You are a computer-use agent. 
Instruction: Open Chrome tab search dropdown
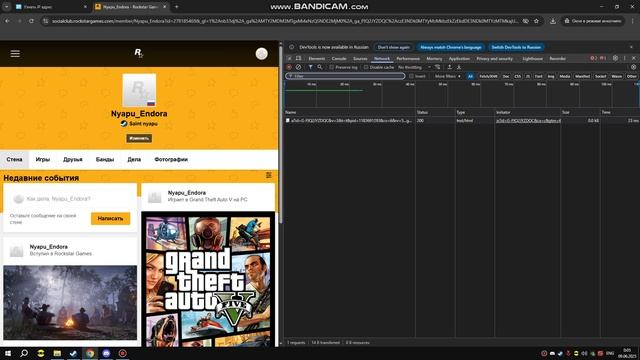coord(7,7)
